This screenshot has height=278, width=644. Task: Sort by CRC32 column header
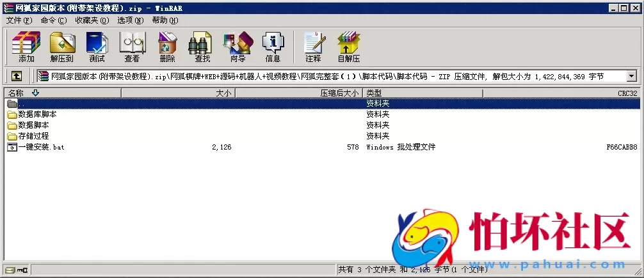(x=561, y=93)
